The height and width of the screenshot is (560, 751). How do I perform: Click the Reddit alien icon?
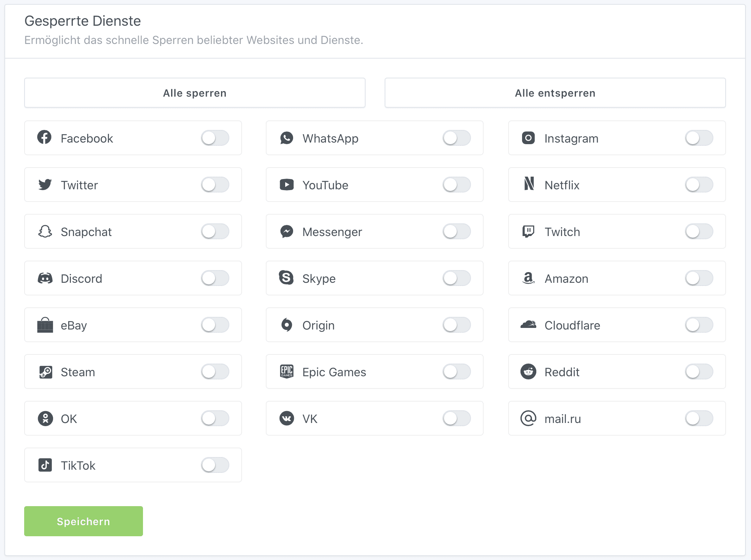528,371
